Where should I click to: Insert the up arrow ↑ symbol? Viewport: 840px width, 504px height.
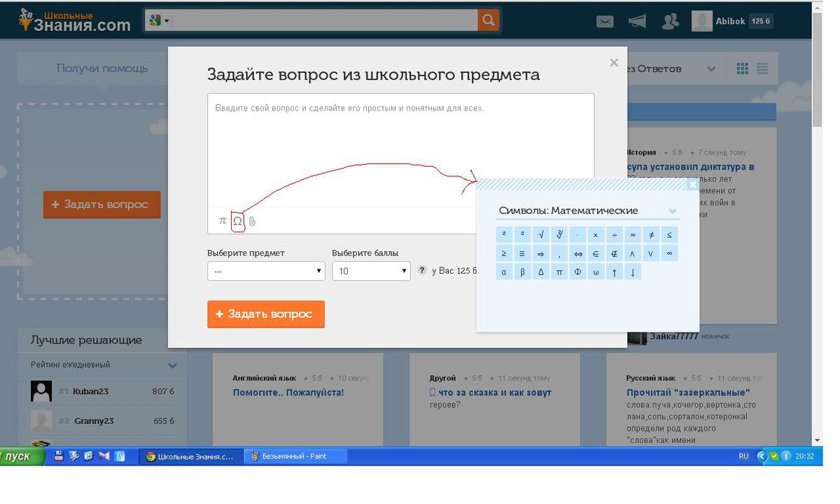pos(615,272)
